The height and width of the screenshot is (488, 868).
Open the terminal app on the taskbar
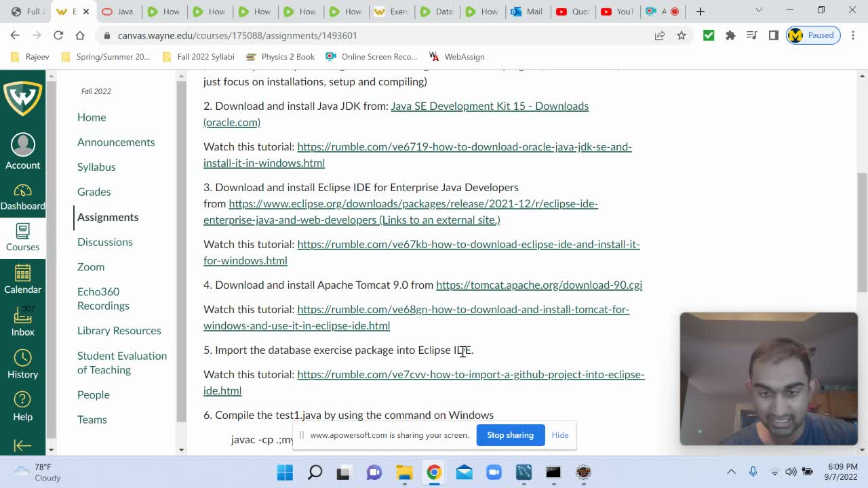click(x=553, y=472)
